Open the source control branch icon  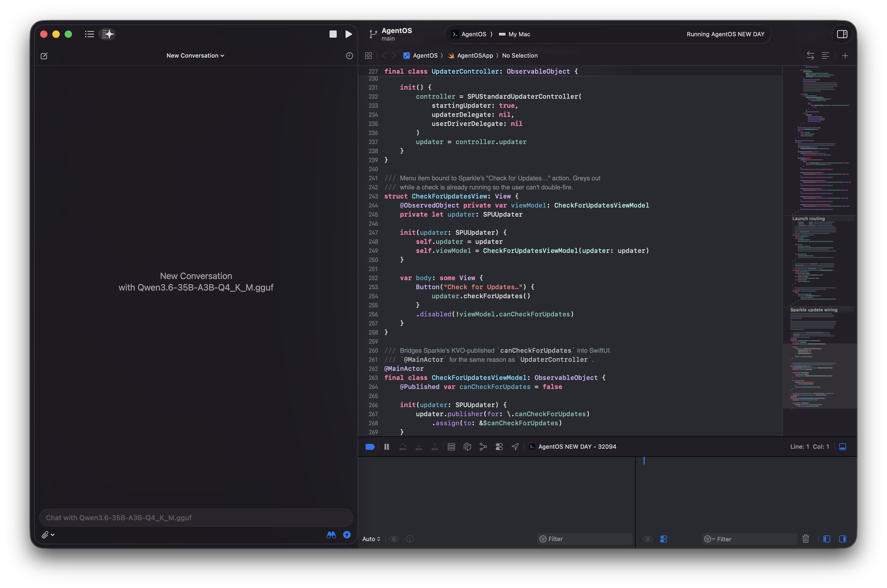click(373, 34)
